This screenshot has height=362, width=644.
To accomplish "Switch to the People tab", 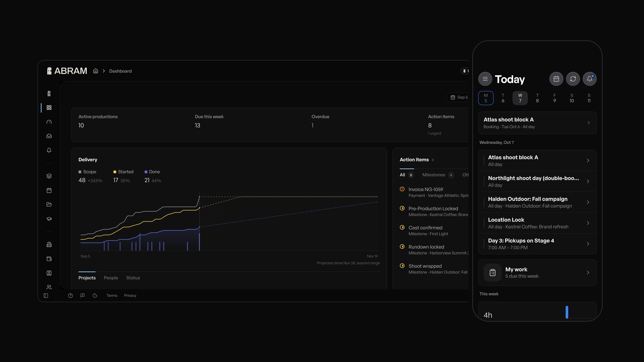I will (x=111, y=278).
